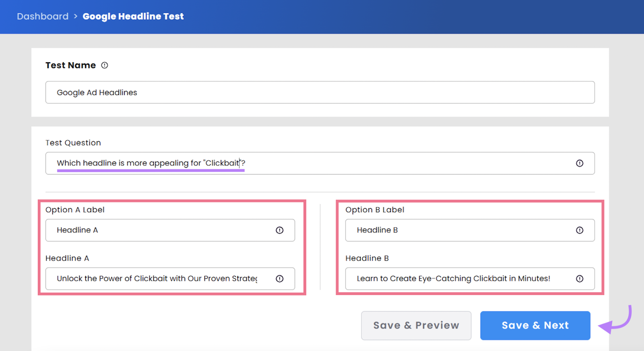Click the info icon beside Headline B text

[580, 278]
